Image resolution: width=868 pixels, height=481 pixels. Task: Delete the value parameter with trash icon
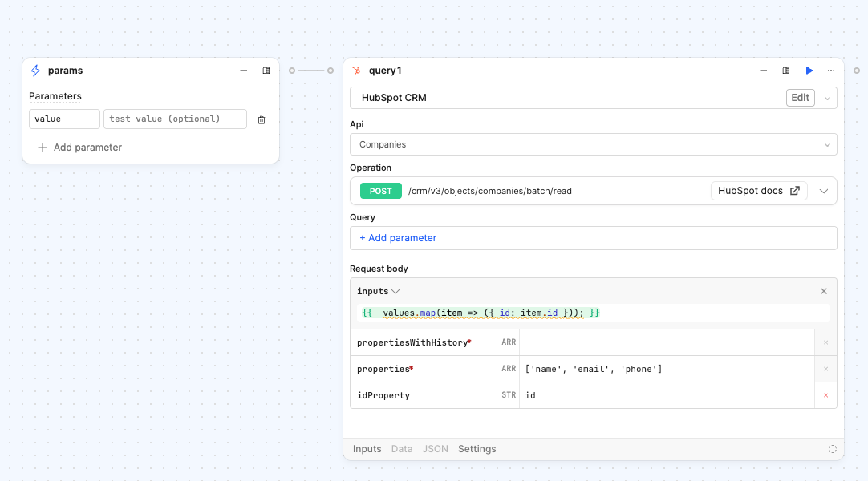coord(262,119)
